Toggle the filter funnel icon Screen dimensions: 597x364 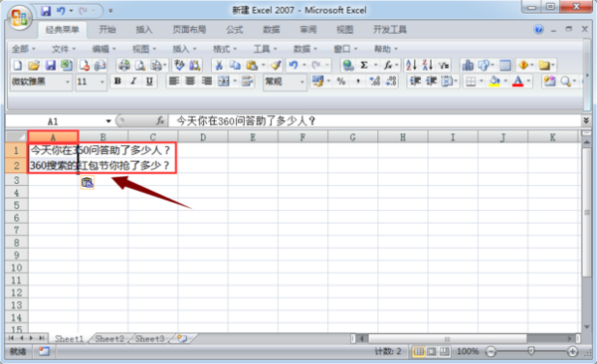(x=444, y=65)
